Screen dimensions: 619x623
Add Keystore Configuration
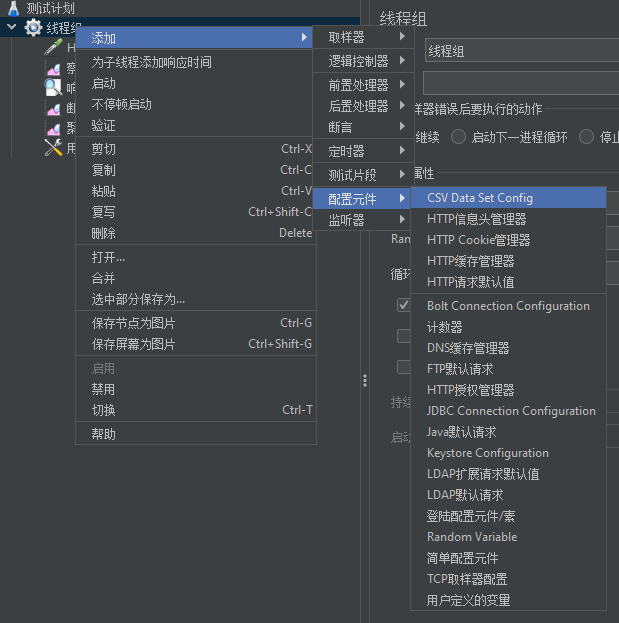(x=508, y=453)
